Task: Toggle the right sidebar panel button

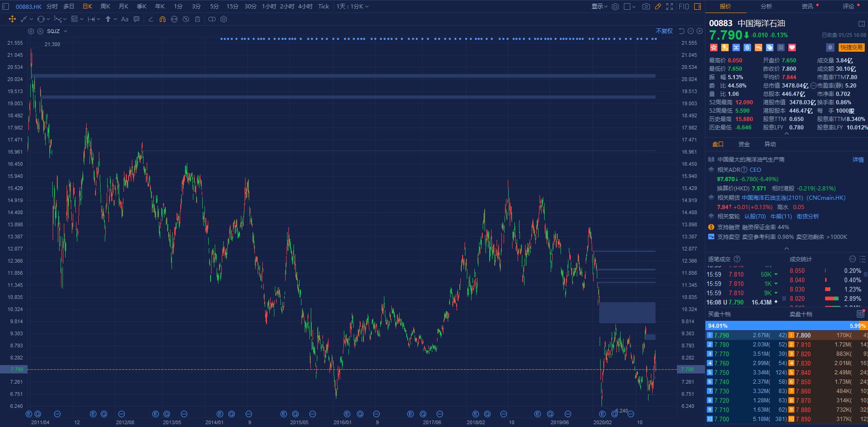Action: click(x=697, y=7)
